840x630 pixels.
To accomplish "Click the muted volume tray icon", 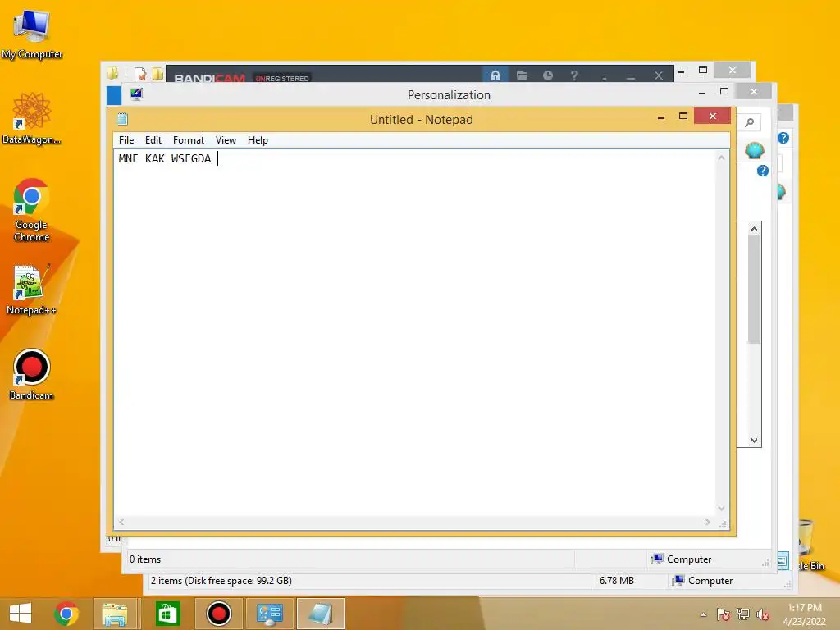I will click(763, 614).
